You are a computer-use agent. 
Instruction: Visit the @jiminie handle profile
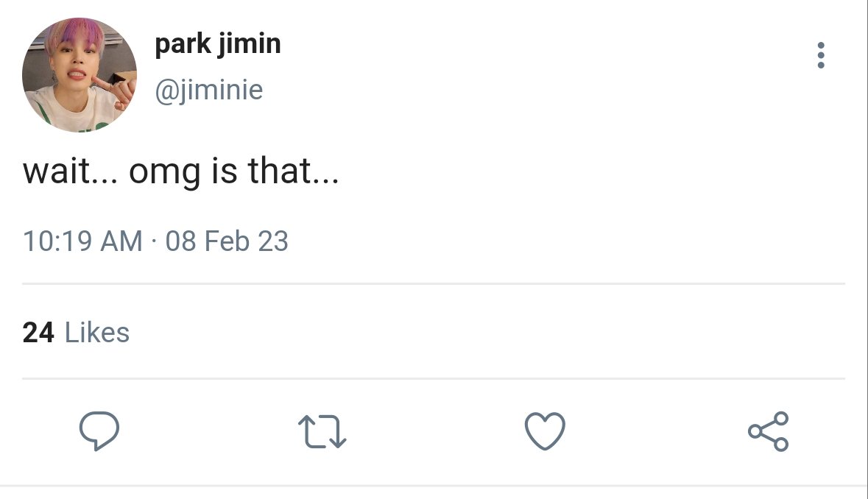208,90
